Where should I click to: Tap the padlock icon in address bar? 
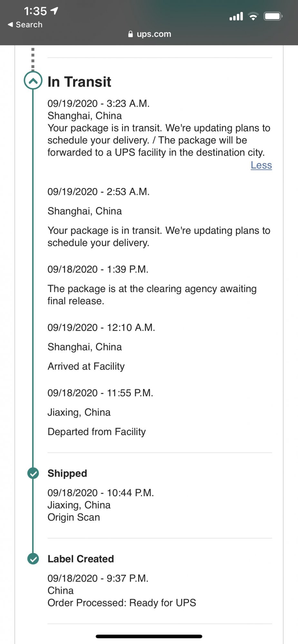click(x=130, y=34)
